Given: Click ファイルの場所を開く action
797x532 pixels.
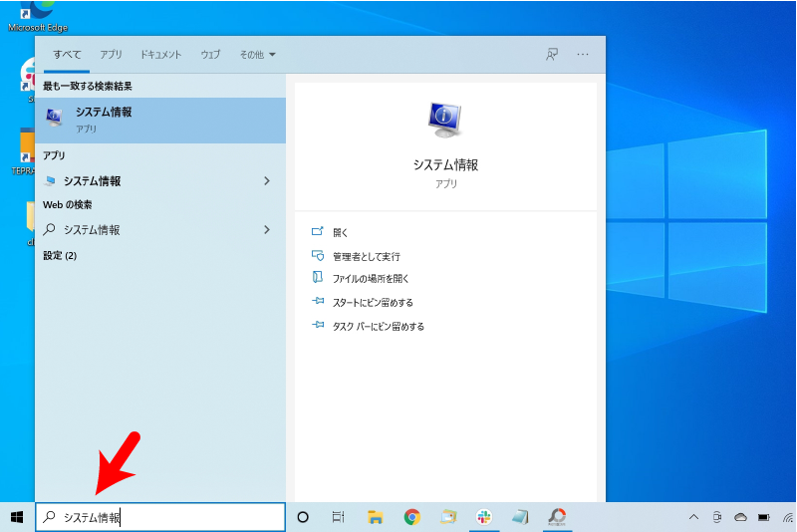Looking at the screenshot, I should pyautogui.click(x=370, y=279).
